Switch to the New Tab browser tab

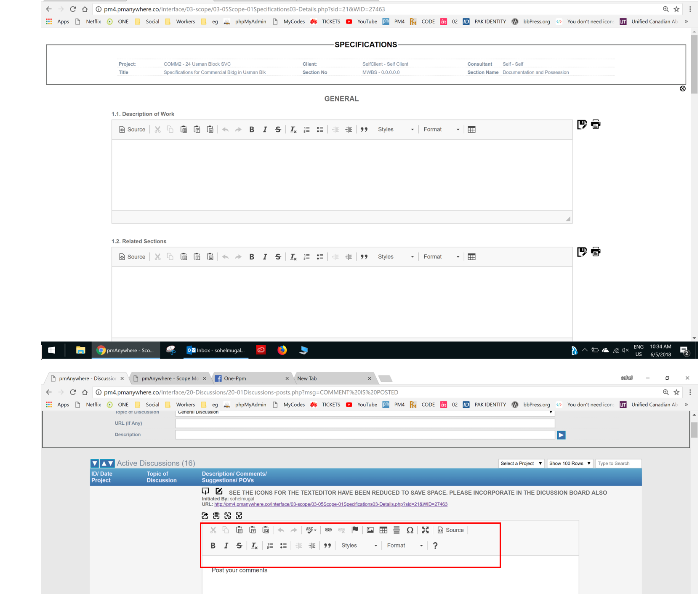click(333, 378)
